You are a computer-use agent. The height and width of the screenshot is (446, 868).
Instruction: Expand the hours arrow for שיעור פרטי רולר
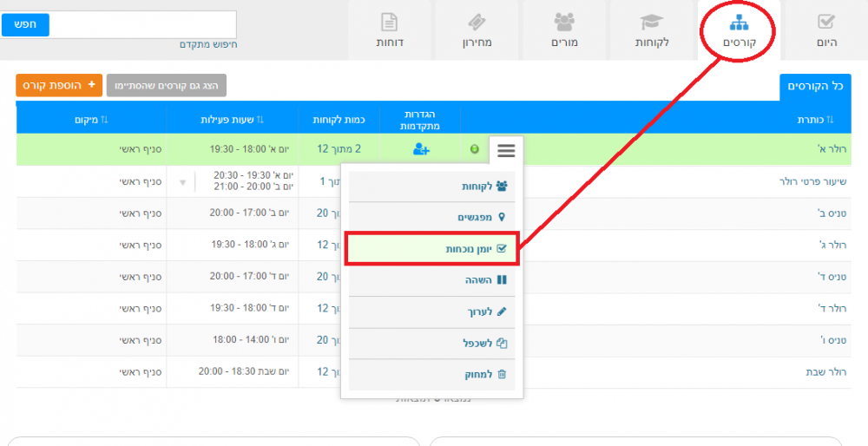click(182, 182)
